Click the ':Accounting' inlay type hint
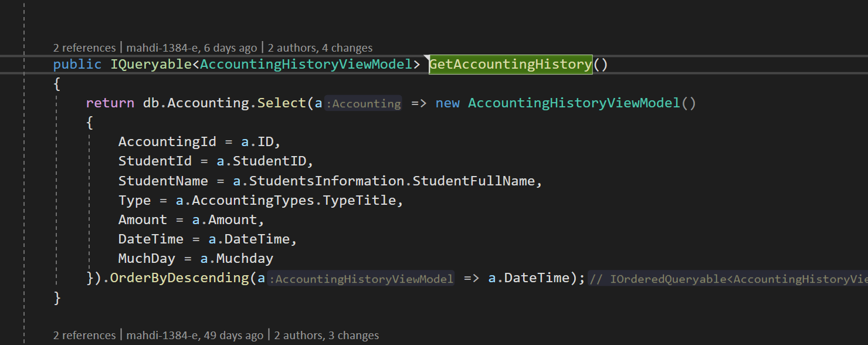This screenshot has height=345, width=868. 363,103
